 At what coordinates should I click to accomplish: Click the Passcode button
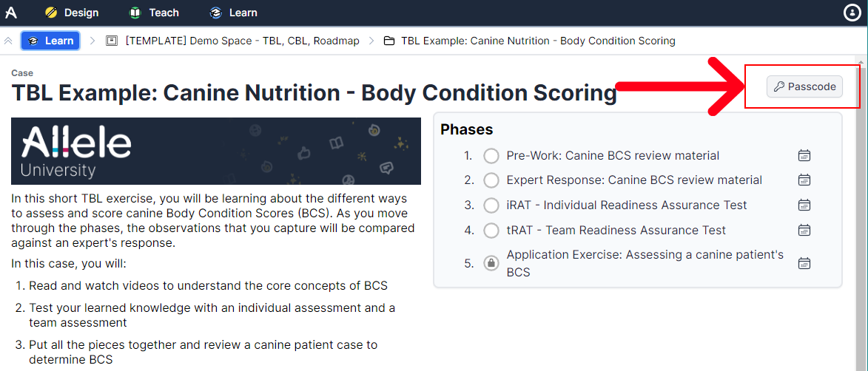click(804, 86)
